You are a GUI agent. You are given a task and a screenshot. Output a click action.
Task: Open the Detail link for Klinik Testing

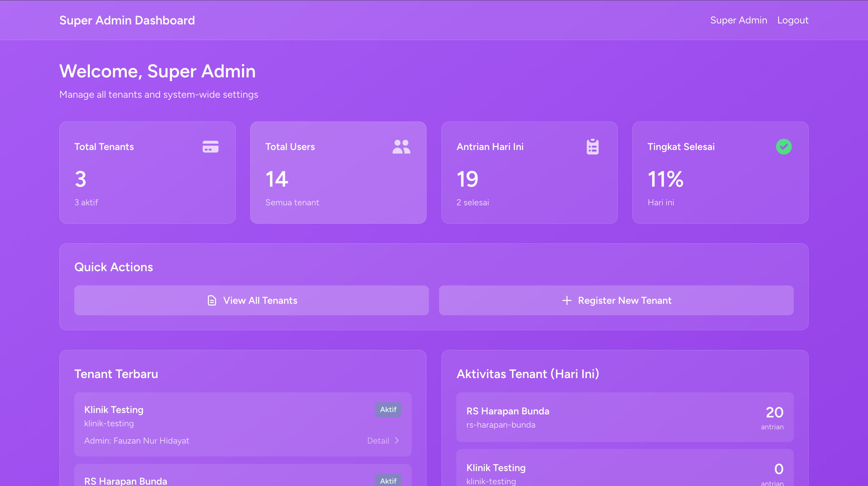point(378,440)
